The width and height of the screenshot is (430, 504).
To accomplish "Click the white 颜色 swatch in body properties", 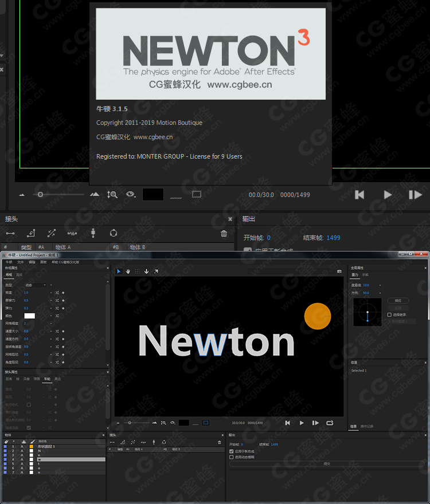I will tap(30, 316).
